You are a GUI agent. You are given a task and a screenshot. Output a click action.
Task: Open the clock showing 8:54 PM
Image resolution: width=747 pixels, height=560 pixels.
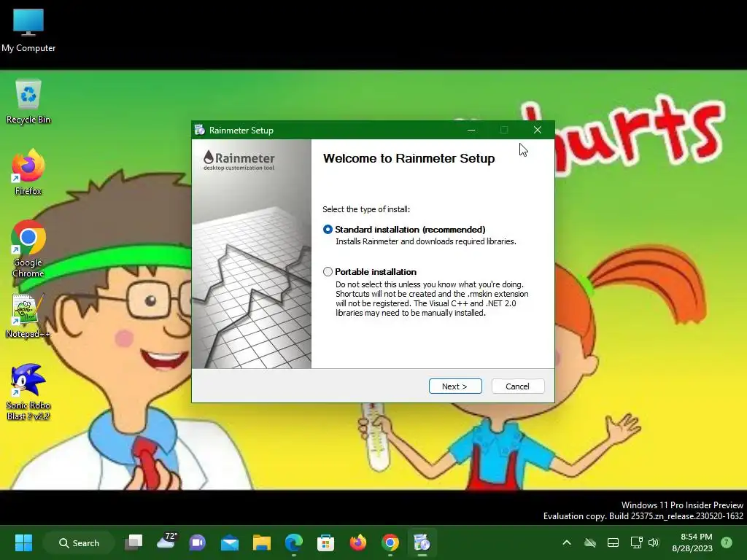(x=692, y=542)
